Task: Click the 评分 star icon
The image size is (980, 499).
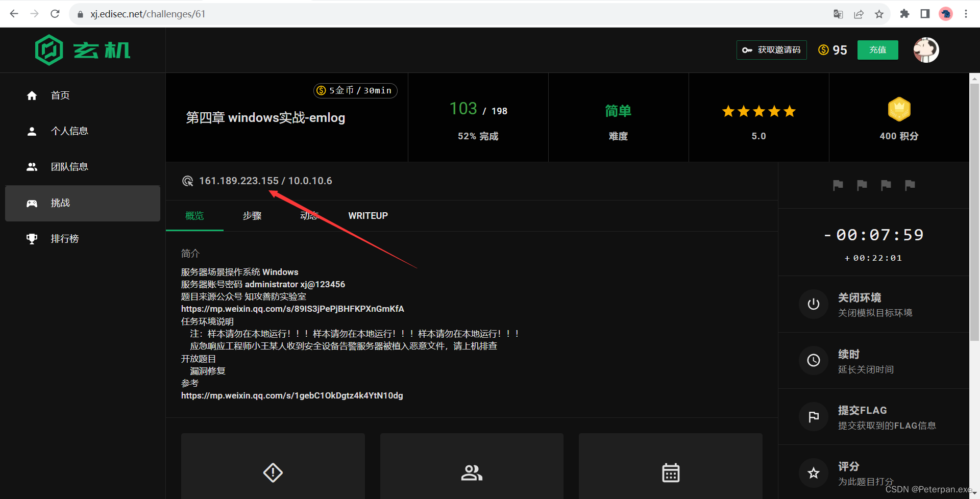Action: click(x=814, y=473)
